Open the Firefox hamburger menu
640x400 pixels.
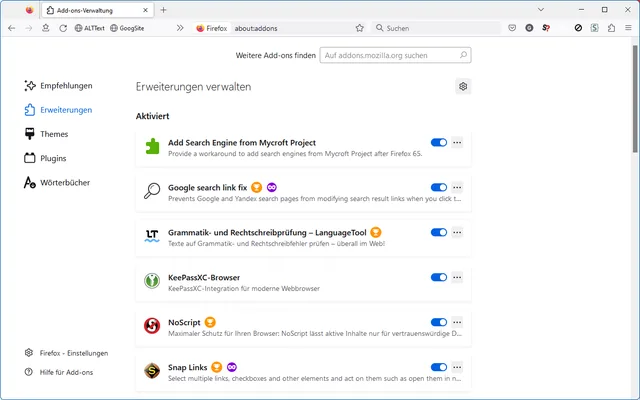pos(627,28)
